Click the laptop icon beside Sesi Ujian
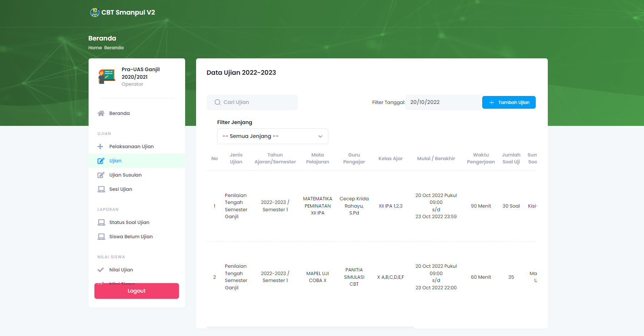Image resolution: width=644 pixels, height=336 pixels. [x=101, y=189]
